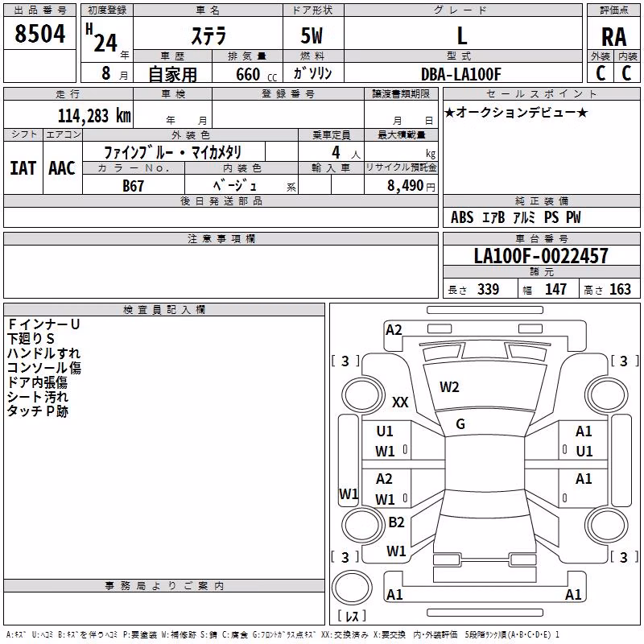
Task: Click the lot number 8504
Action: click(x=39, y=34)
